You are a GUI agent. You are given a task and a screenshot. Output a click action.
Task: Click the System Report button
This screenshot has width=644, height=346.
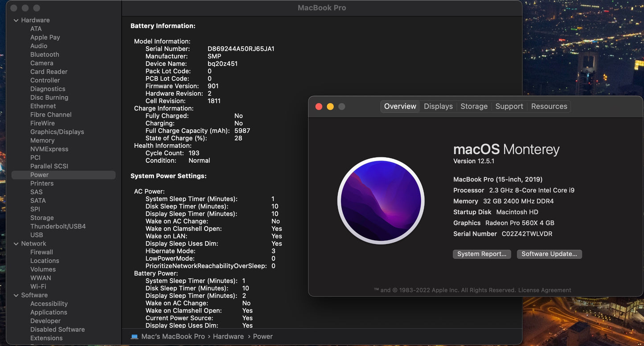[x=482, y=254]
